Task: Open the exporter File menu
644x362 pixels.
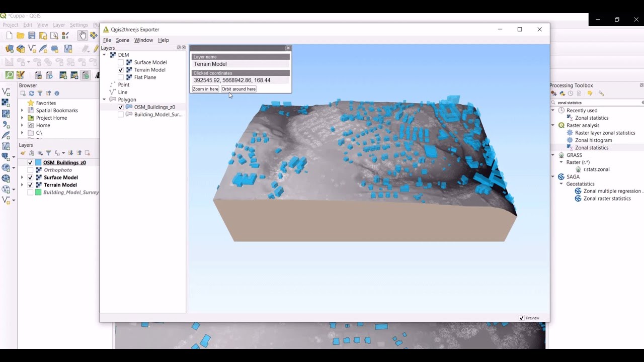Action: point(107,40)
